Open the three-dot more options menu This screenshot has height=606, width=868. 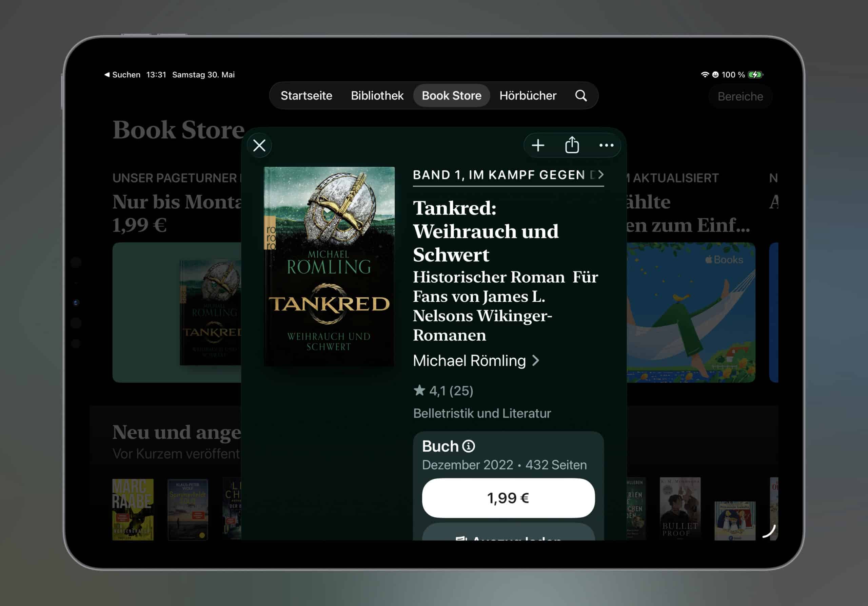click(x=606, y=145)
